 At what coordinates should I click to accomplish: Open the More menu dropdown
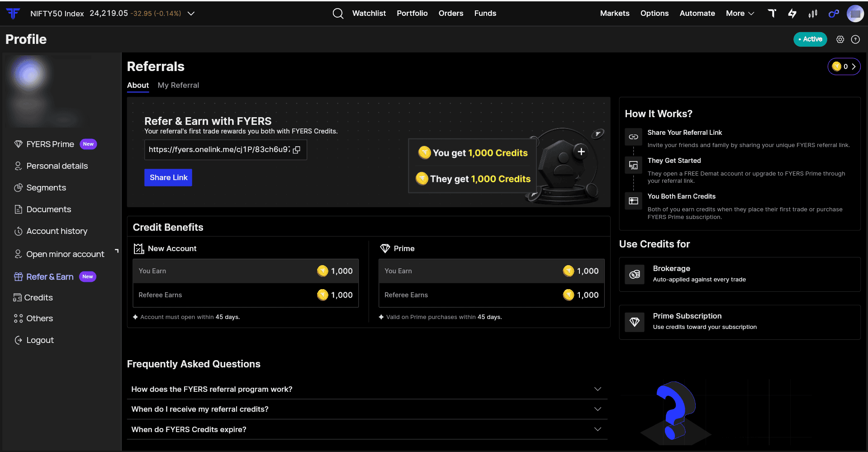[x=740, y=14]
